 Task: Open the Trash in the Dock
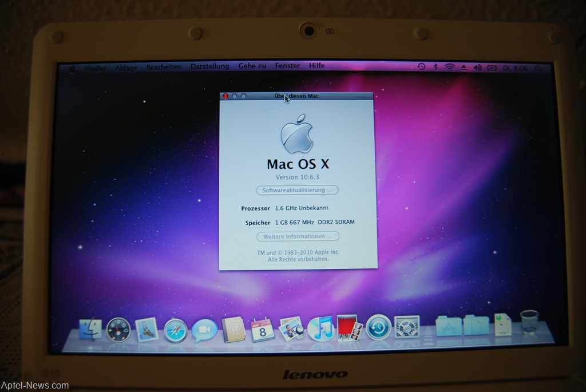coord(529,322)
